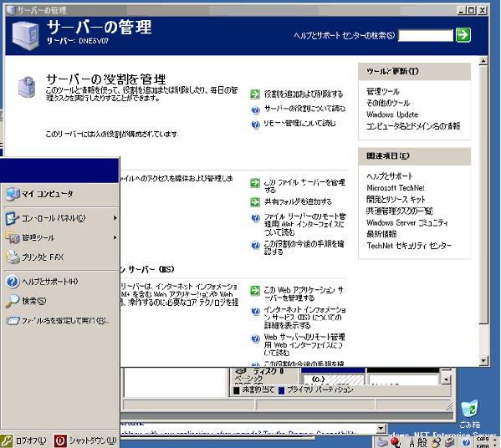Click ログオフ button in Start menu

tap(24, 440)
